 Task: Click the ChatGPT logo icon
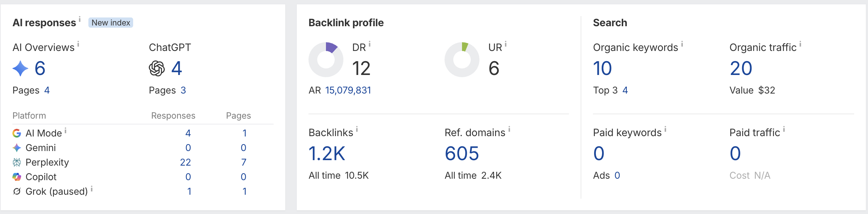tap(157, 68)
